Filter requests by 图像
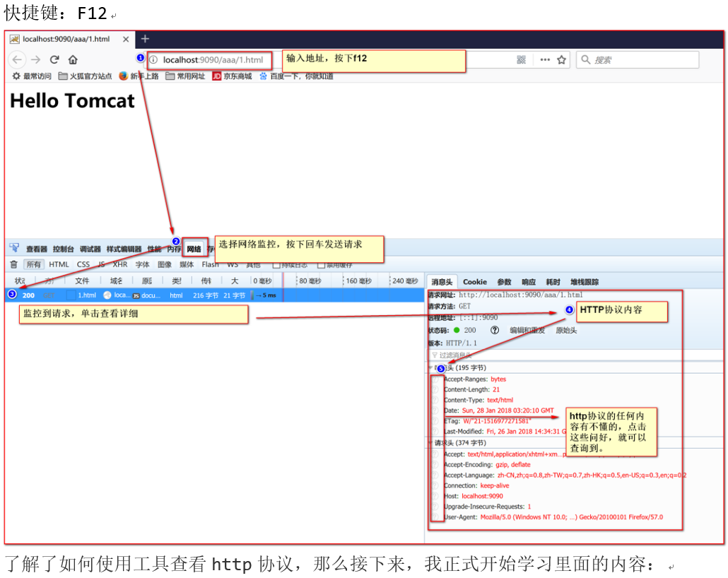 click(165, 264)
